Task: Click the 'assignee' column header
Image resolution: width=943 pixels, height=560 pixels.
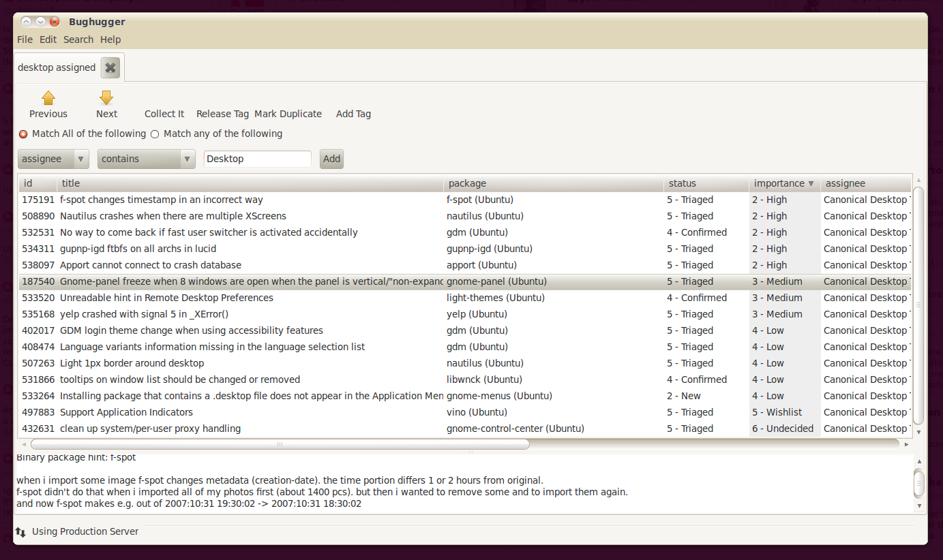Action: [x=866, y=183]
